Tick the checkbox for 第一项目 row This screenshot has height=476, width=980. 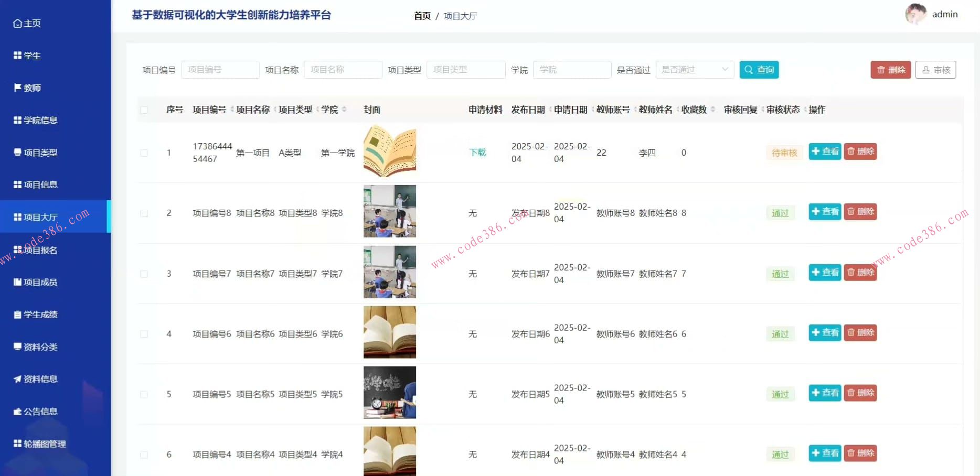pyautogui.click(x=144, y=153)
